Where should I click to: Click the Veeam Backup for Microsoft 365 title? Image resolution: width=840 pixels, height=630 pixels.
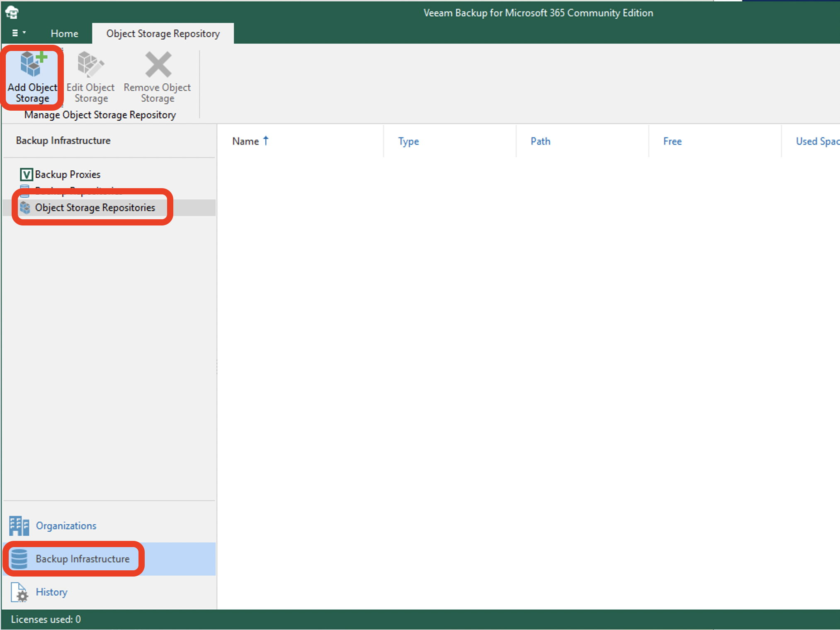pyautogui.click(x=538, y=13)
